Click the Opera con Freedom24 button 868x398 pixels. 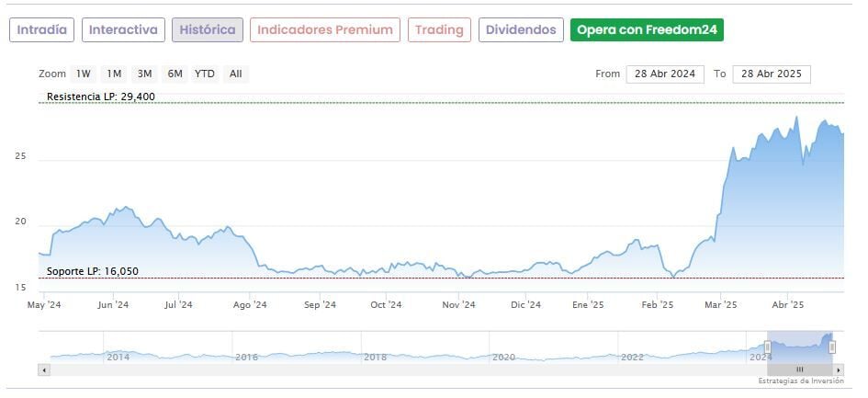647,29
